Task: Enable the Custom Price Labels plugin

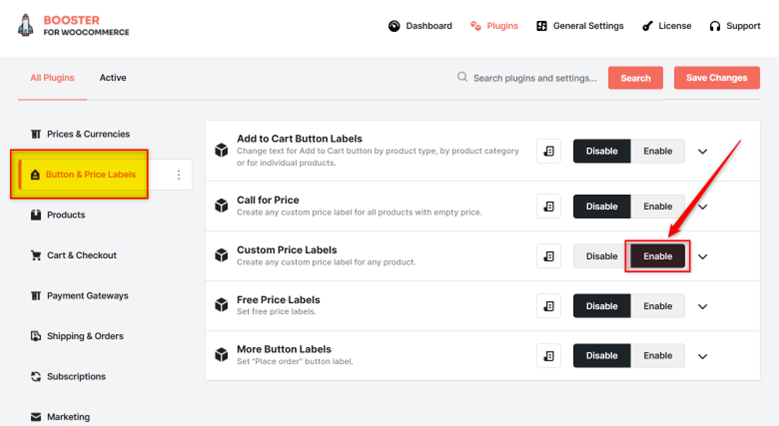Action: tap(658, 256)
